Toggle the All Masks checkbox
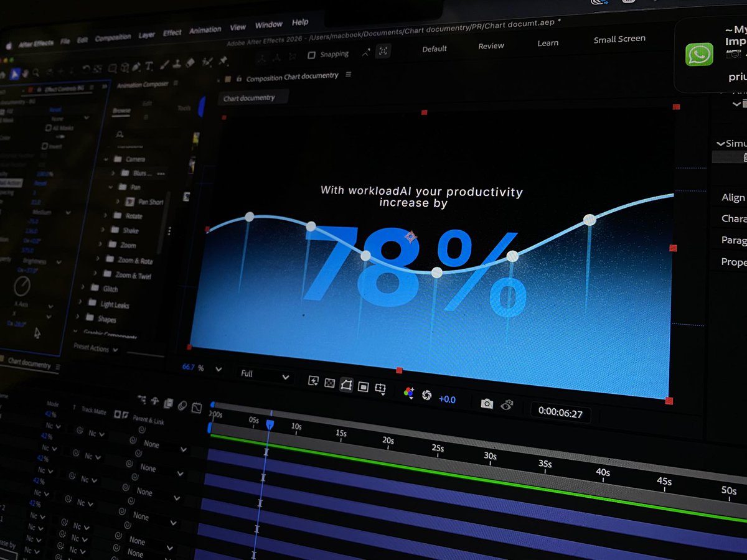This screenshot has height=560, width=747. point(48,128)
